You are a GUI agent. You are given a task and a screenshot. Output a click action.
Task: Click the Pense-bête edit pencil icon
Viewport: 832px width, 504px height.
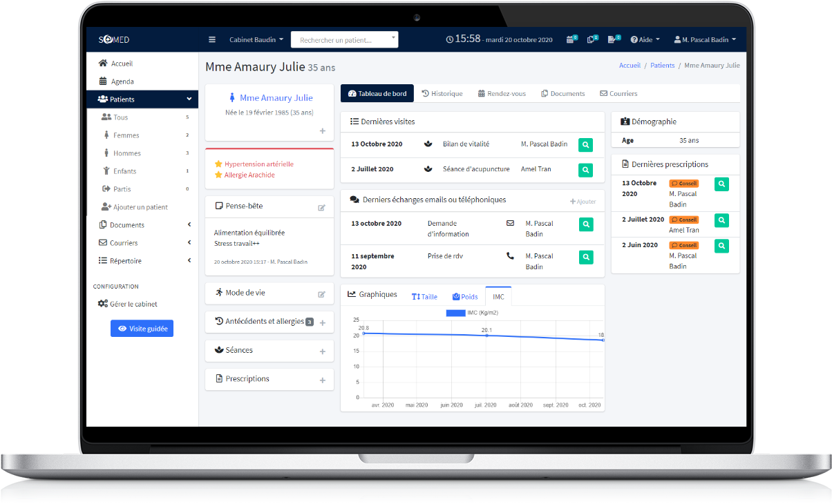point(321,206)
